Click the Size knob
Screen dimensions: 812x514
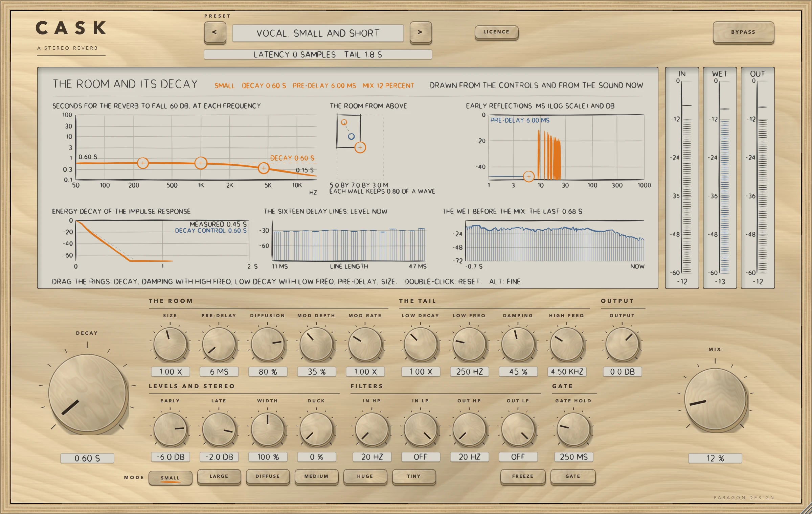(x=170, y=344)
